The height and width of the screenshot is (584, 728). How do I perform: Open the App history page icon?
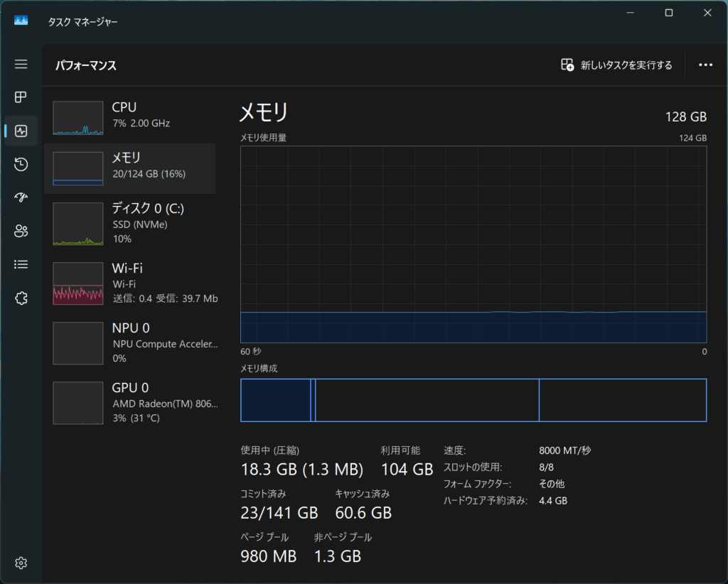click(21, 164)
